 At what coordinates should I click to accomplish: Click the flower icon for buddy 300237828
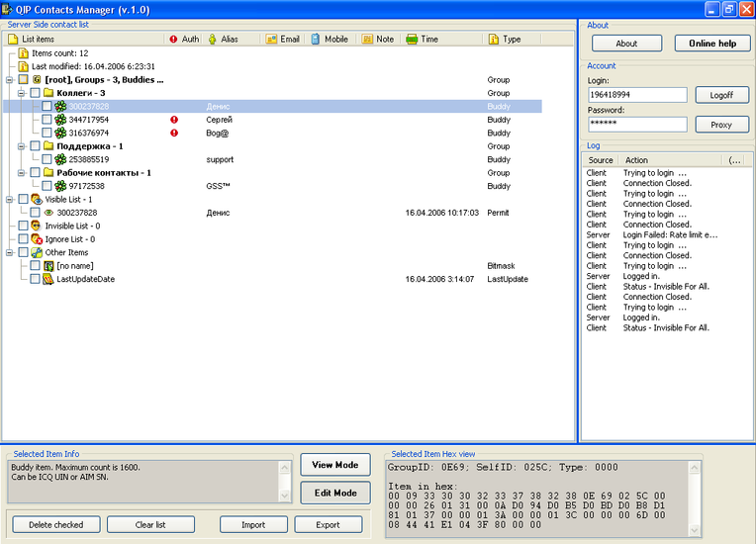(x=60, y=107)
